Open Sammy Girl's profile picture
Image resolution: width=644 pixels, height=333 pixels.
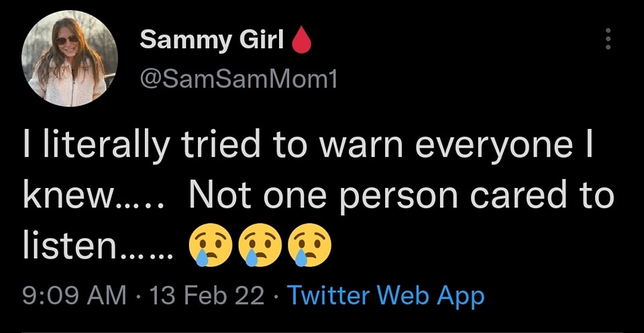pyautogui.click(x=70, y=58)
